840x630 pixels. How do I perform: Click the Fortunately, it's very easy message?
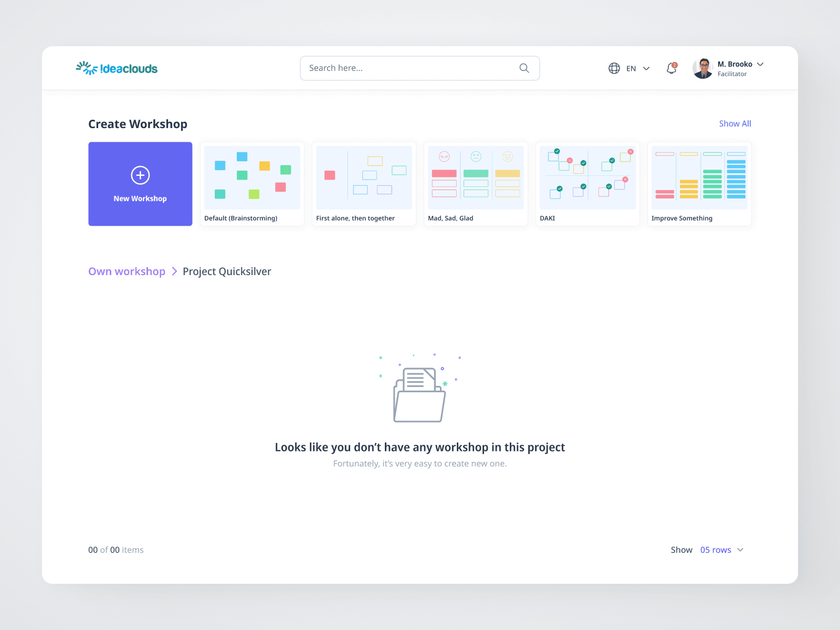click(x=420, y=464)
